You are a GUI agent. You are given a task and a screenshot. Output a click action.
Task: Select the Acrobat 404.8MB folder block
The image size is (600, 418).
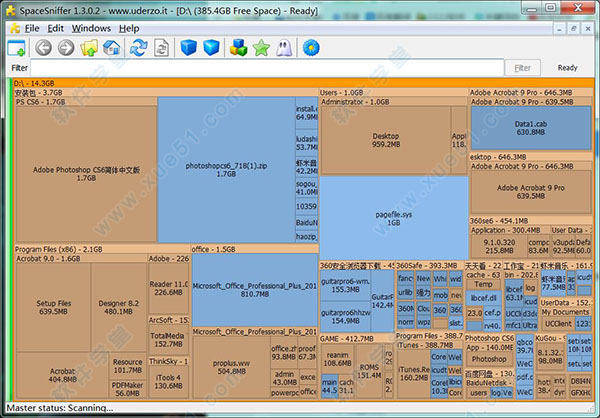[62, 375]
